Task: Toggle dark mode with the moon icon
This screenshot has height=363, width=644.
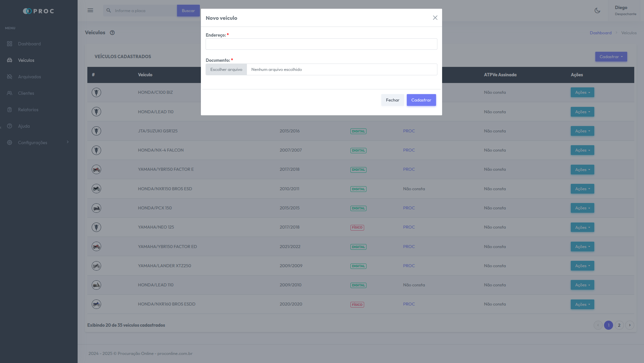Action: click(597, 10)
